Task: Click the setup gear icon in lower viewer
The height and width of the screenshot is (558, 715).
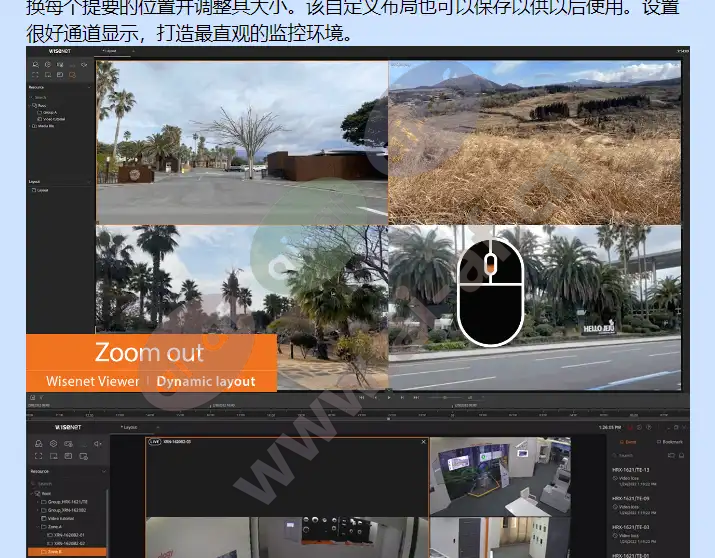Action: (x=51, y=442)
